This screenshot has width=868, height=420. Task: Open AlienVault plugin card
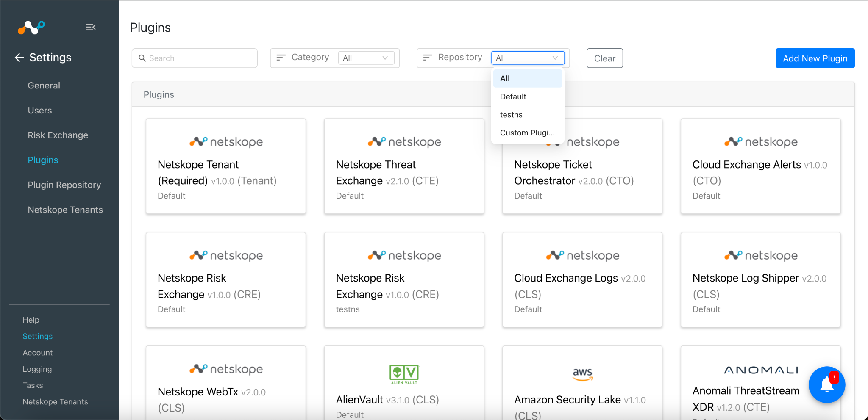click(x=404, y=383)
